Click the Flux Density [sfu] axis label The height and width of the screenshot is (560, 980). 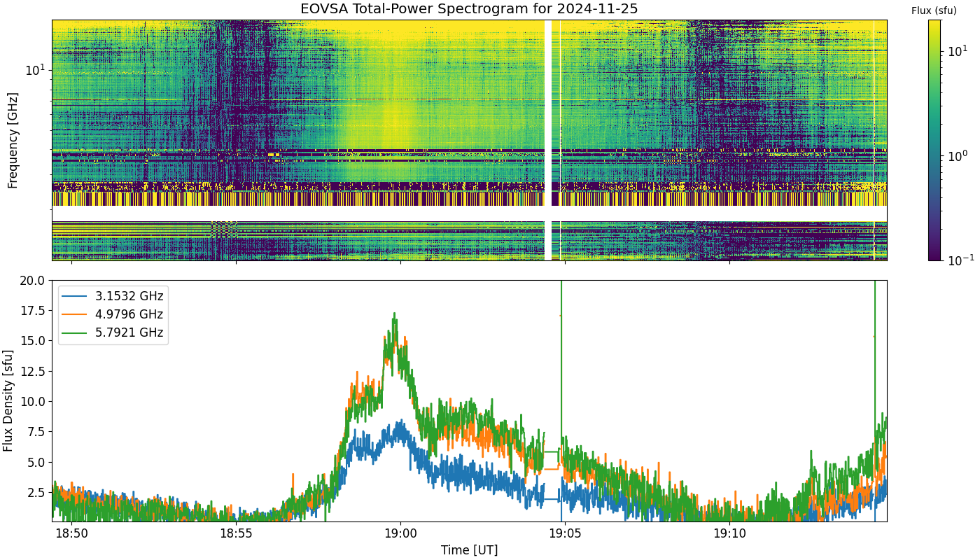[8, 400]
